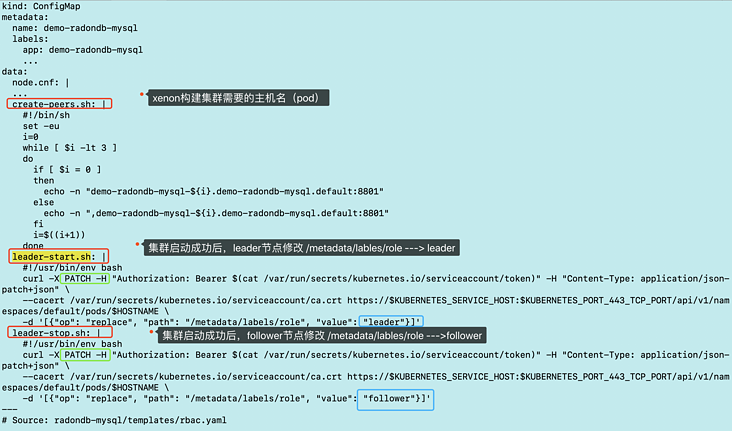
Task: Click the red dot beside follower annotation
Action: point(151,332)
